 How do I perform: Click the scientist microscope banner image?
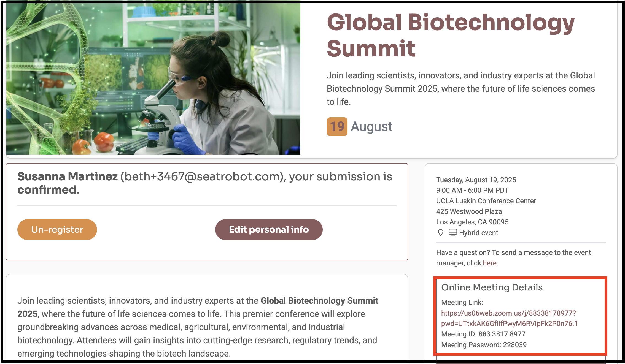(x=153, y=79)
